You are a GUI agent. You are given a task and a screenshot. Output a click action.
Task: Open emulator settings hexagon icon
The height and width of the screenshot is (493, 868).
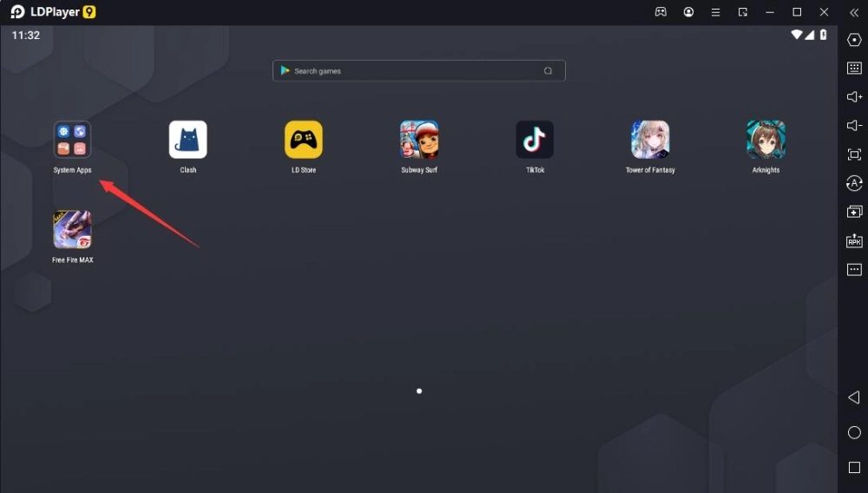coord(854,40)
